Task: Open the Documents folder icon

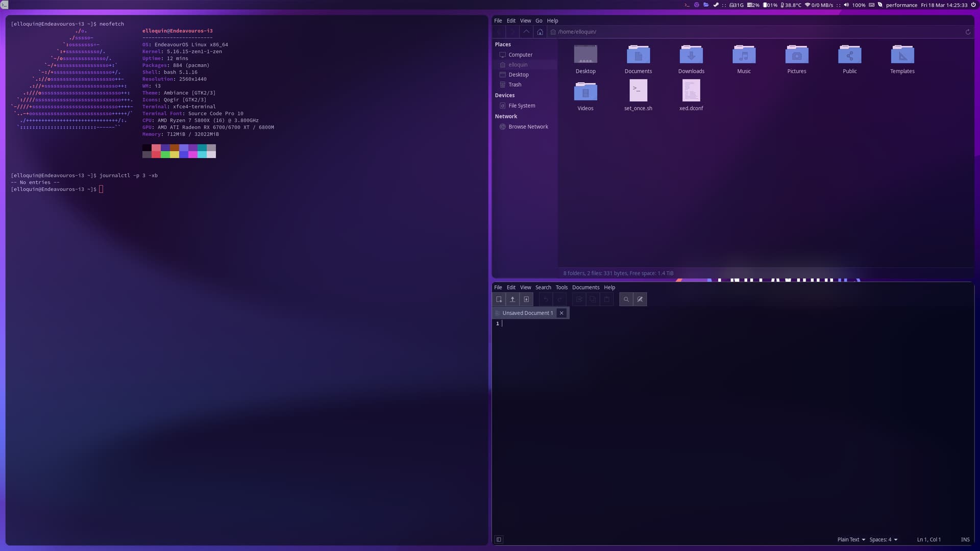Action: pos(638,55)
